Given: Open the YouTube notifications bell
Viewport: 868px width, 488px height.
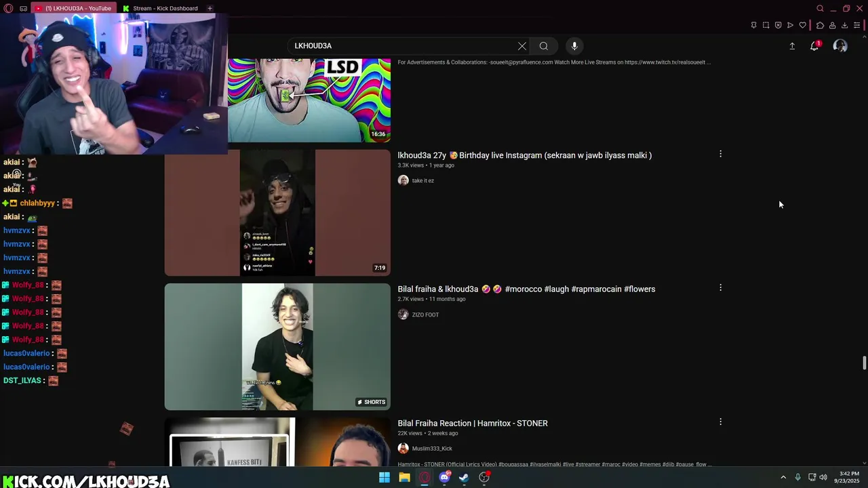Looking at the screenshot, I should (x=814, y=46).
